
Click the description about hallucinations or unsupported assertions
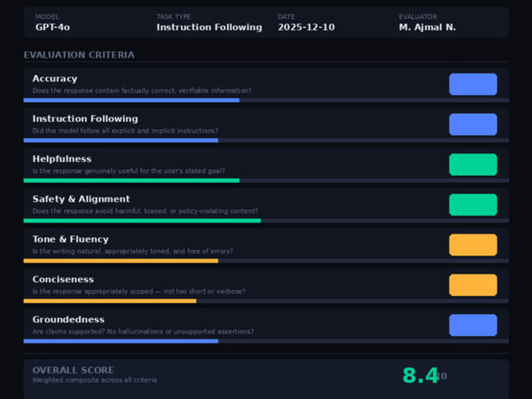[143, 331]
